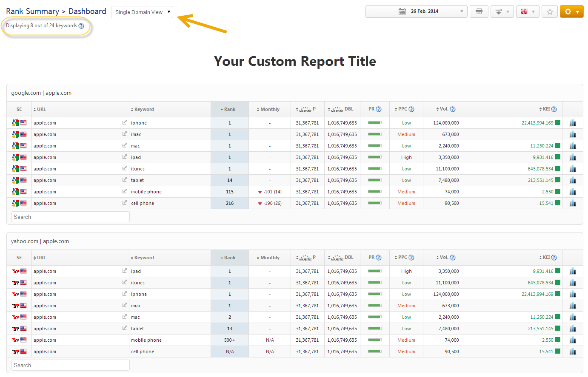Image resolution: width=588 pixels, height=377 pixels.
Task: Open chart icon for Google cell phone row
Action: (572, 203)
